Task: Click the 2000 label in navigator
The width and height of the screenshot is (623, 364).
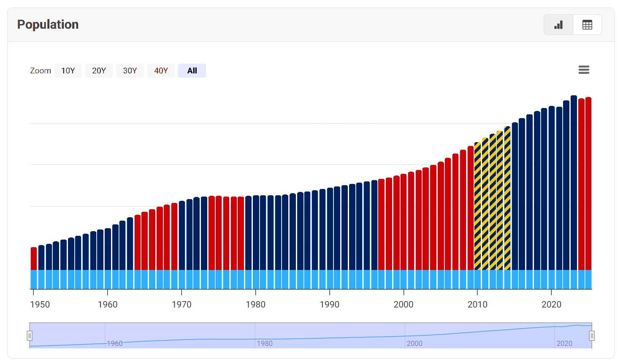Action: pos(414,343)
